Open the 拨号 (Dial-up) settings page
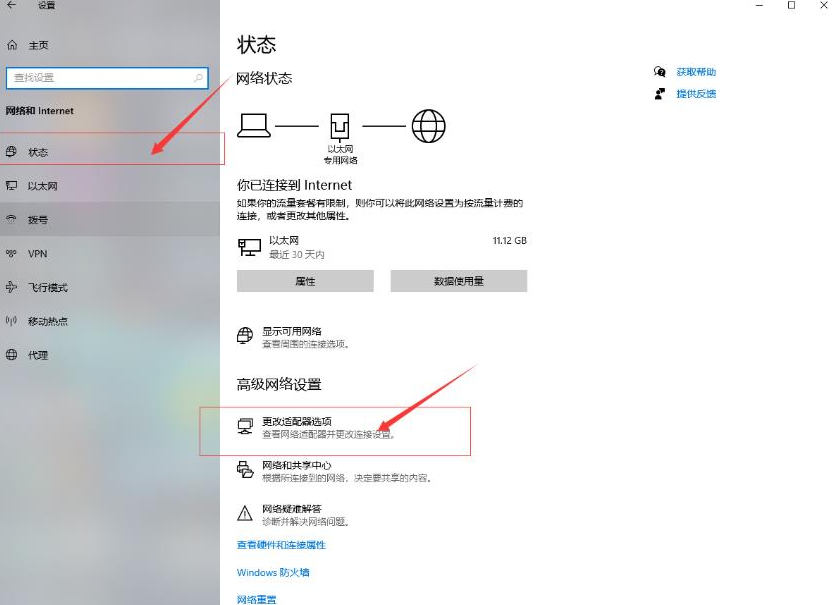 [x=38, y=220]
